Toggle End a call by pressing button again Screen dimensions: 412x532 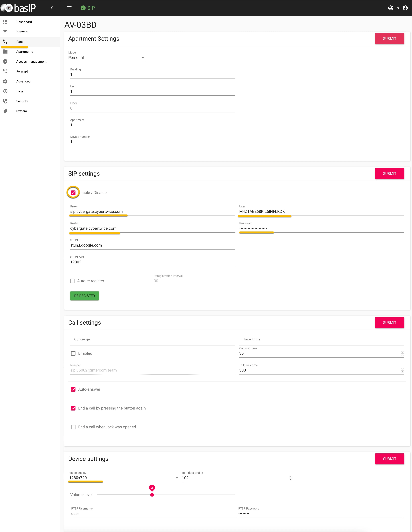tap(73, 408)
